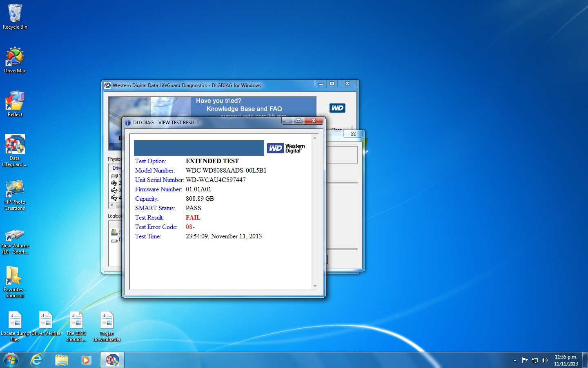Select logical drive D icon
This screenshot has width=588, height=368.
tap(114, 240)
